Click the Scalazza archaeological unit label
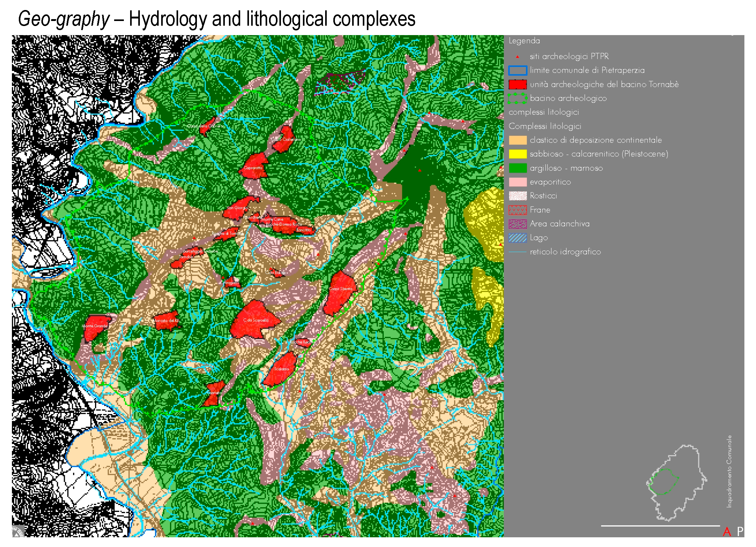 281,369
